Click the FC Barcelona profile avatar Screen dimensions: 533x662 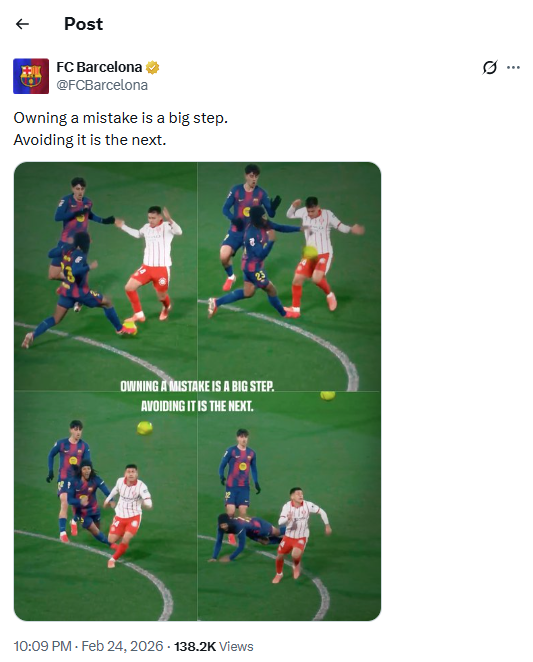pyautogui.click(x=31, y=76)
